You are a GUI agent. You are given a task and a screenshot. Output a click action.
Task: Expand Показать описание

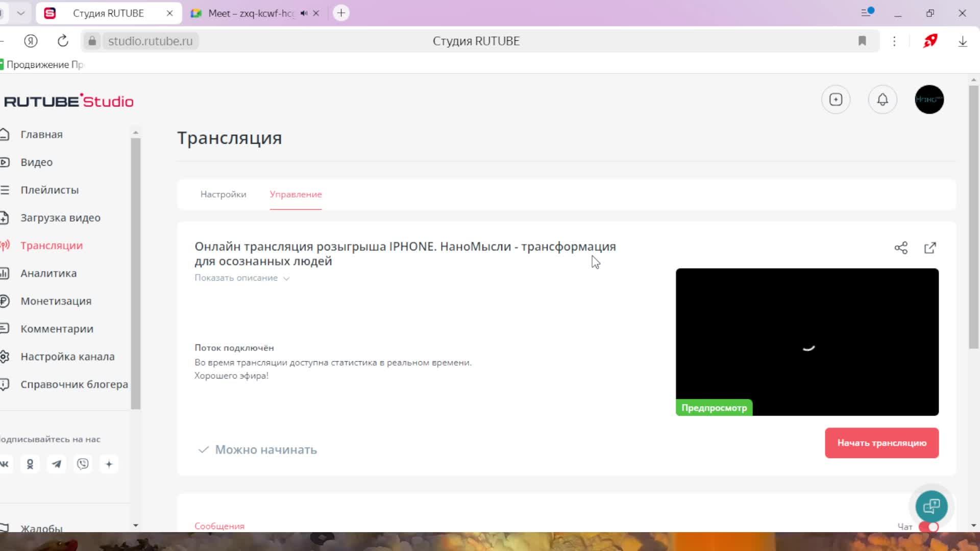(x=242, y=278)
